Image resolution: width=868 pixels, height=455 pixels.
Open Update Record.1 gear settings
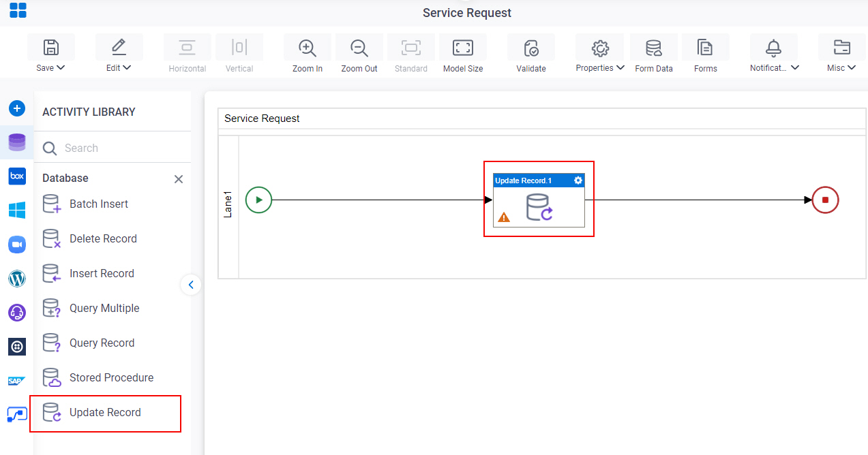coord(578,181)
